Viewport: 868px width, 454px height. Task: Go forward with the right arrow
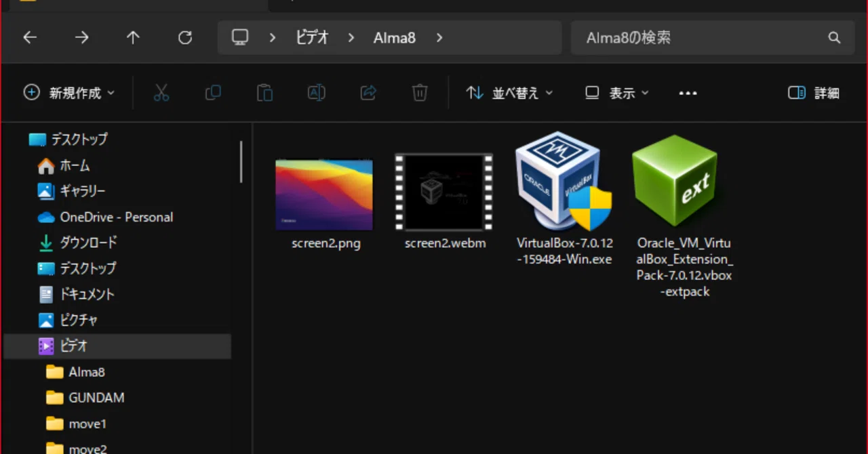point(81,38)
